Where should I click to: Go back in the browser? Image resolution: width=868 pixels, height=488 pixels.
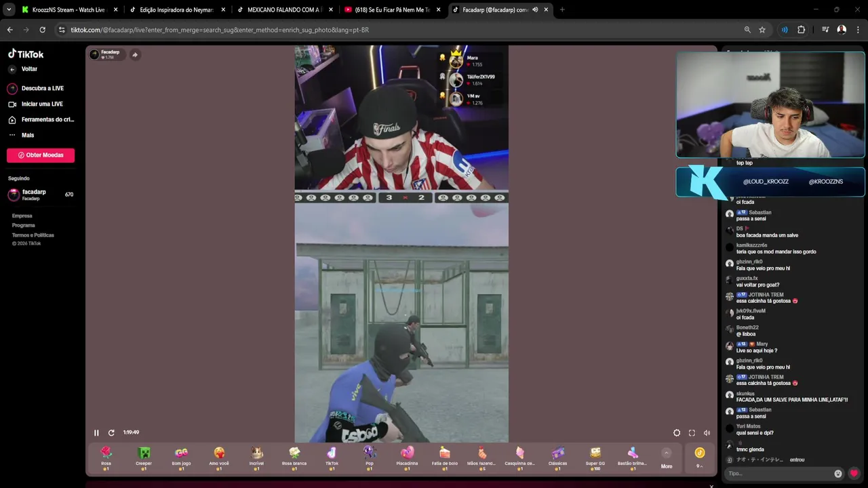point(10,30)
